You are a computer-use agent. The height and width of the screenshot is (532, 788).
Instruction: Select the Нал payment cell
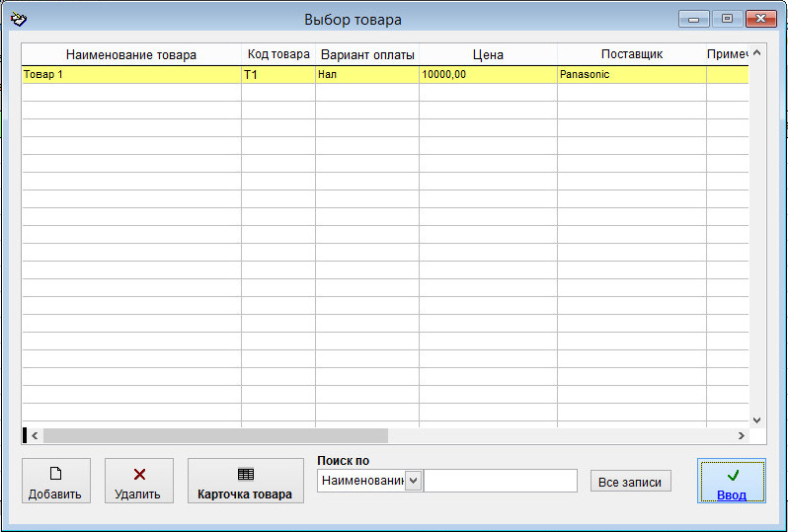coord(367,74)
